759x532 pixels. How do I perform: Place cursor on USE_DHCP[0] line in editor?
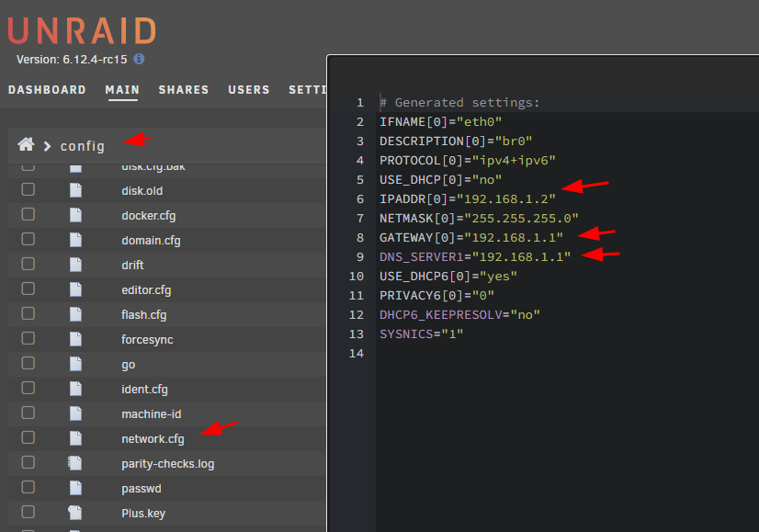tap(440, 179)
